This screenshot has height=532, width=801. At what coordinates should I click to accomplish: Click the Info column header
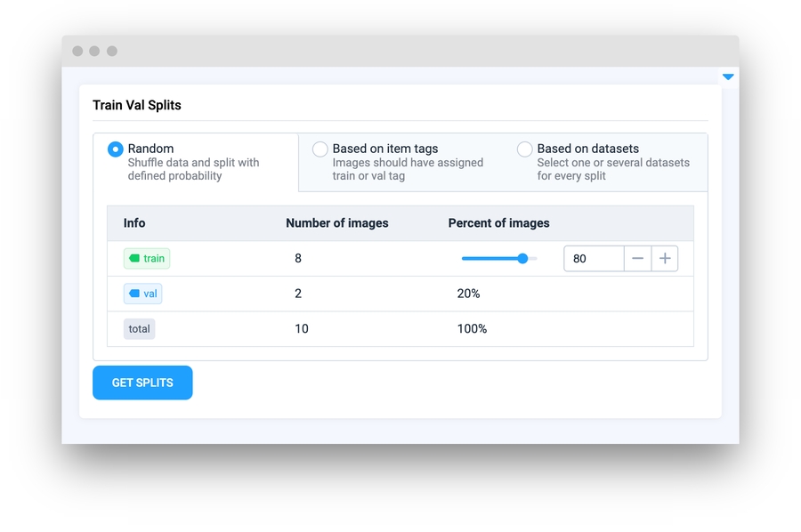point(134,223)
